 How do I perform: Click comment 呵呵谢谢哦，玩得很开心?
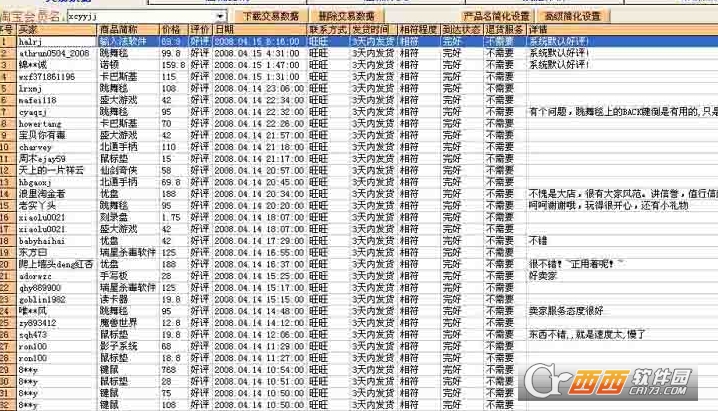click(609, 206)
